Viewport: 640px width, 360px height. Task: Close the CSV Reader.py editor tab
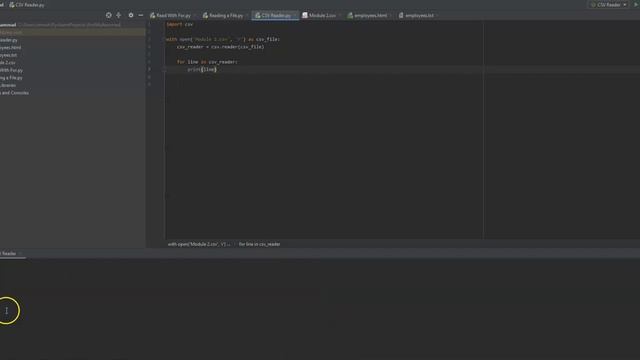pos(295,16)
